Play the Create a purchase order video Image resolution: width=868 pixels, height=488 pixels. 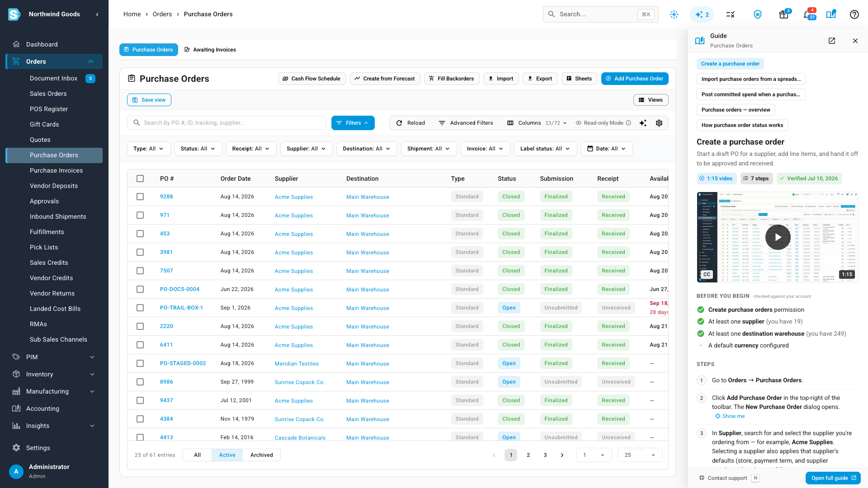(x=778, y=237)
